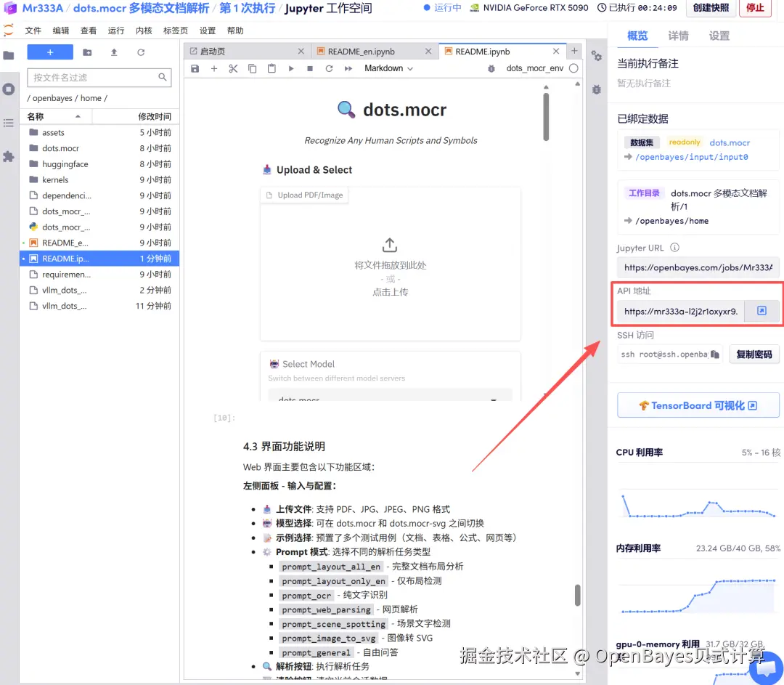Open the API address external link icon
This screenshot has height=685, width=784.
pos(761,311)
